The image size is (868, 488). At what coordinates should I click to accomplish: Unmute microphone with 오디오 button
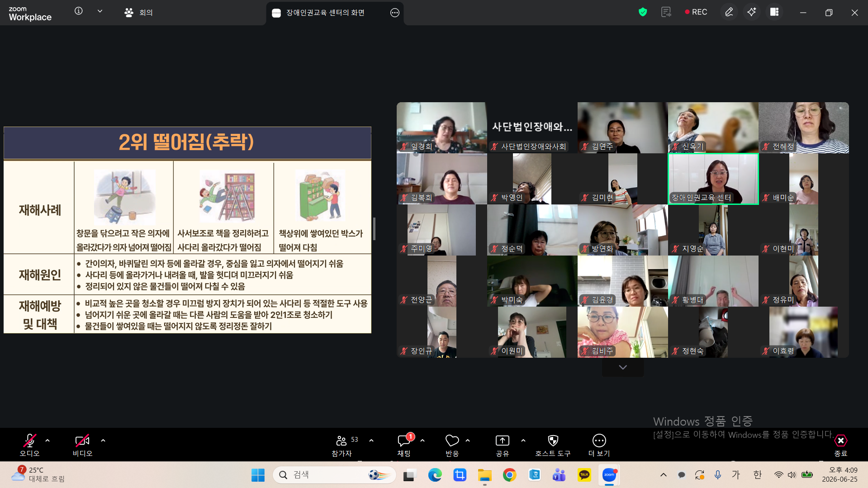click(29, 445)
